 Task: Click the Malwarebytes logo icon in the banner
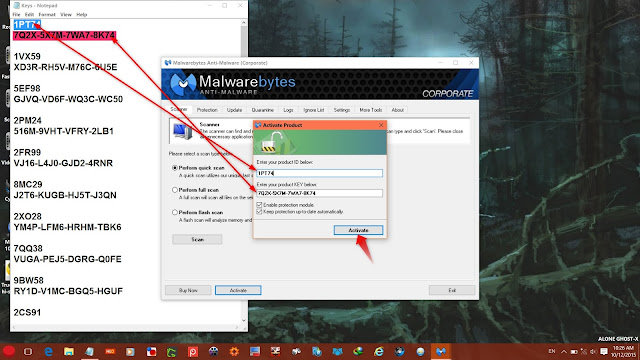tap(183, 84)
